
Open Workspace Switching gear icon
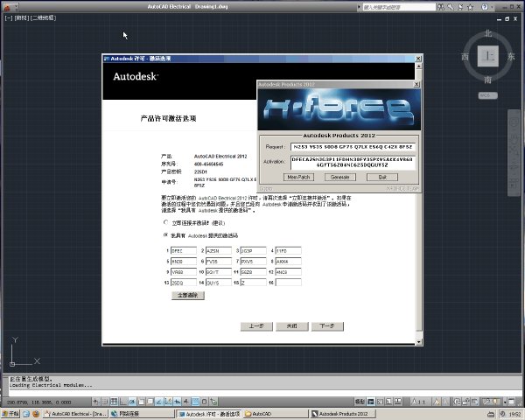(457, 402)
